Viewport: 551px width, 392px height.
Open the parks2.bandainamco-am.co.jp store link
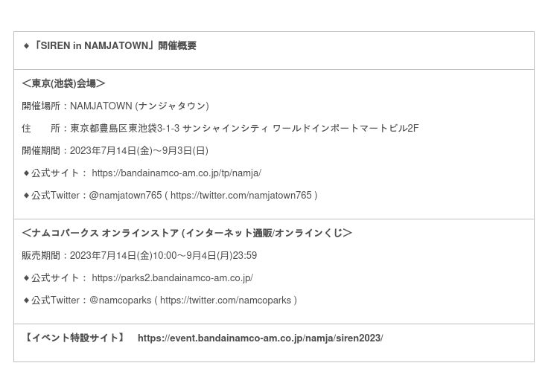[172, 278]
